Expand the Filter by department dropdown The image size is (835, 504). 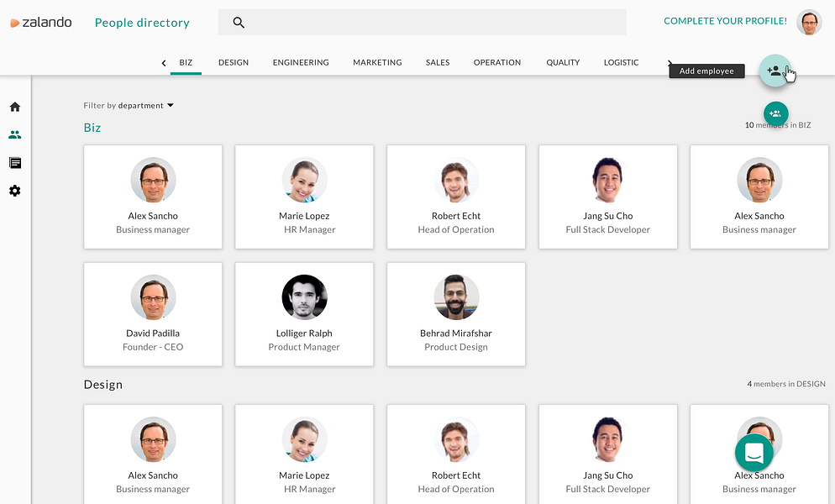129,106
